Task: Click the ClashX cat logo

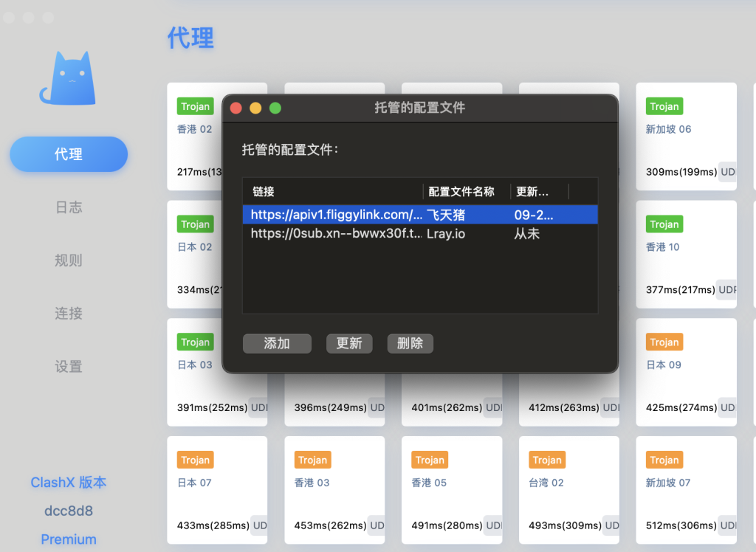Action: point(67,76)
